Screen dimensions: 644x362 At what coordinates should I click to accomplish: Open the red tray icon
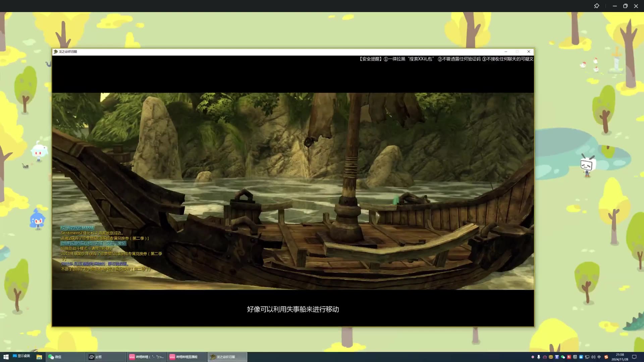click(x=569, y=357)
